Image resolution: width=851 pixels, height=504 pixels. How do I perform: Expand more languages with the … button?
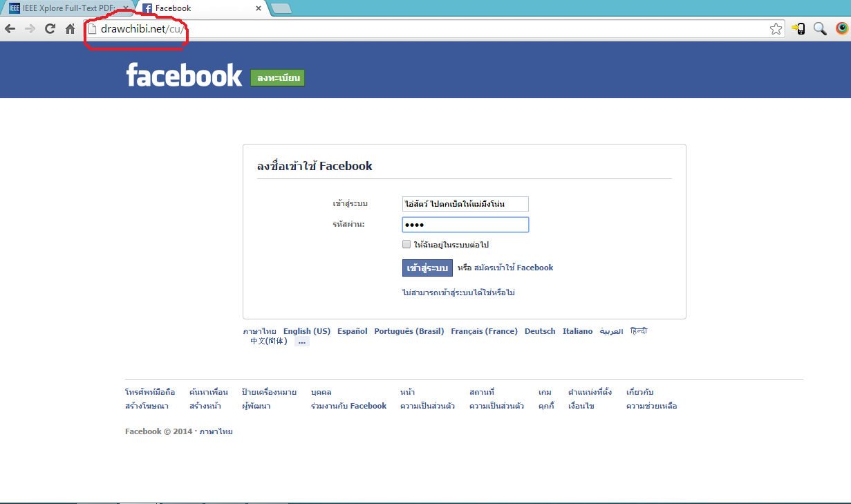301,342
